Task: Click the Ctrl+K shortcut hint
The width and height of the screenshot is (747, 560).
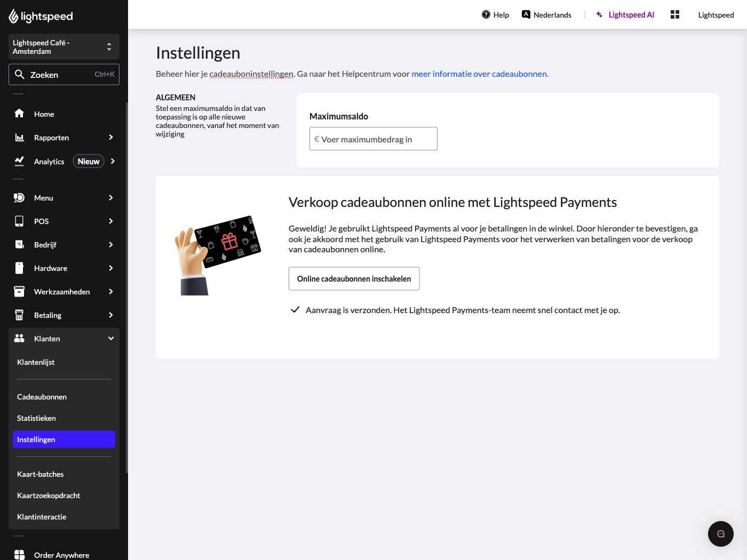Action: click(x=105, y=75)
